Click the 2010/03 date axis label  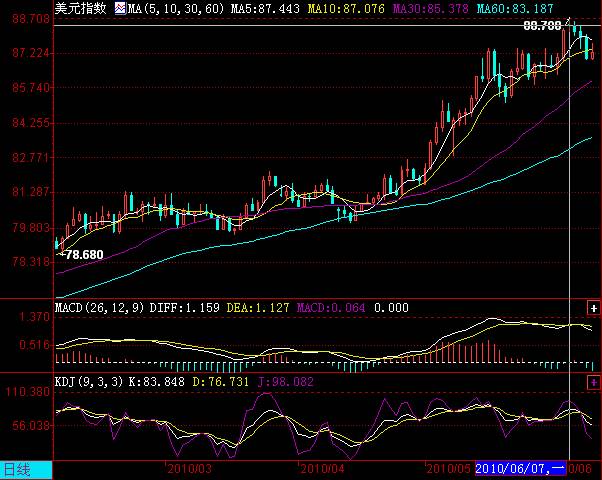tap(189, 469)
